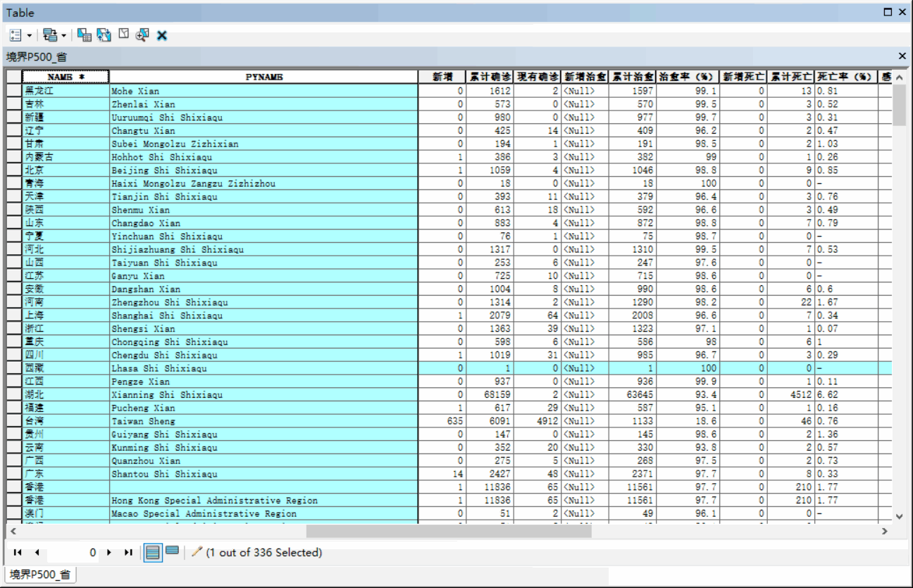Image resolution: width=913 pixels, height=588 pixels.
Task: Click the 新增 column header
Action: point(442,77)
